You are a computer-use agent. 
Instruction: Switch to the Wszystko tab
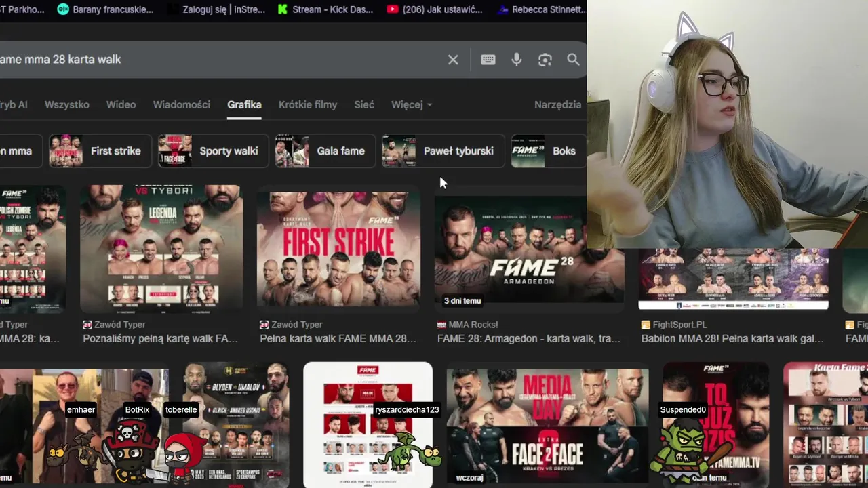(66, 104)
